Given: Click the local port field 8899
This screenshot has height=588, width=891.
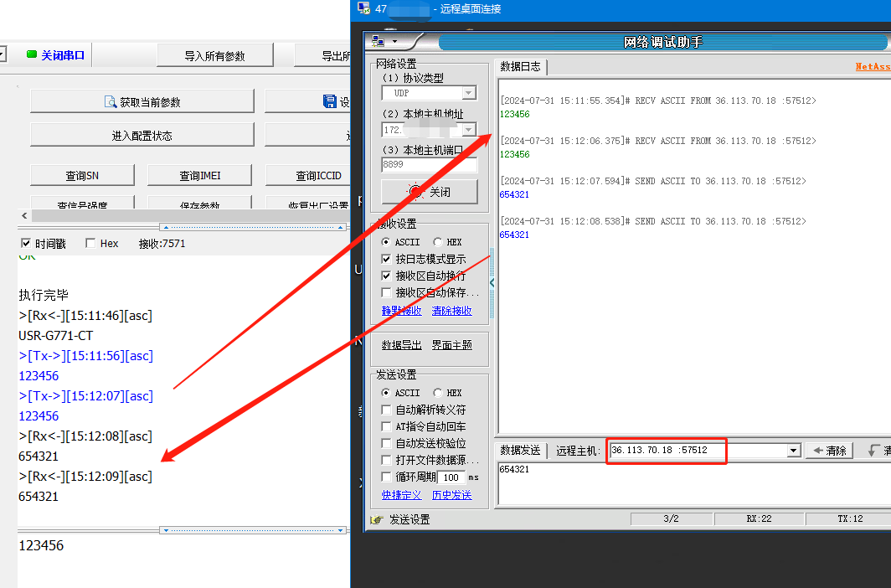Looking at the screenshot, I should pos(429,165).
